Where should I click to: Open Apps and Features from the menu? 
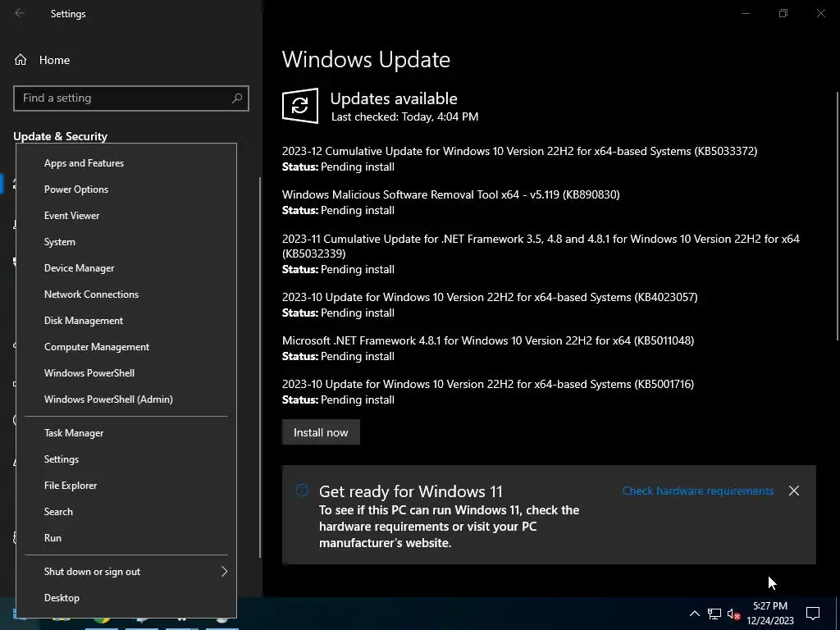tap(126, 163)
